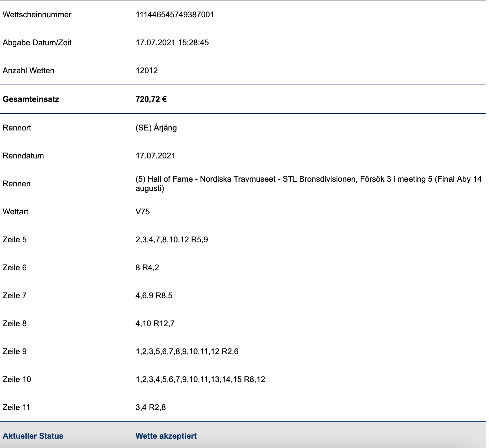Click the Abgabe Datum/Zeit label
This screenshot has height=448, width=489.
click(x=37, y=43)
